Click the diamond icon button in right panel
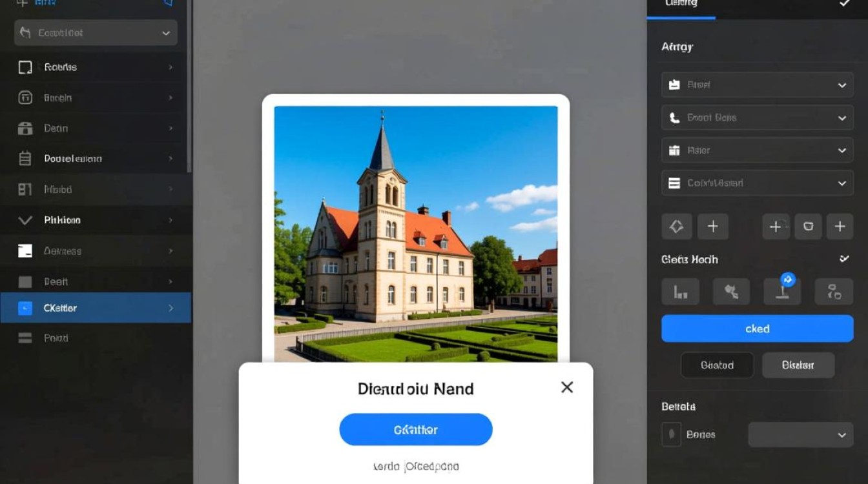The height and width of the screenshot is (484, 868). (677, 227)
